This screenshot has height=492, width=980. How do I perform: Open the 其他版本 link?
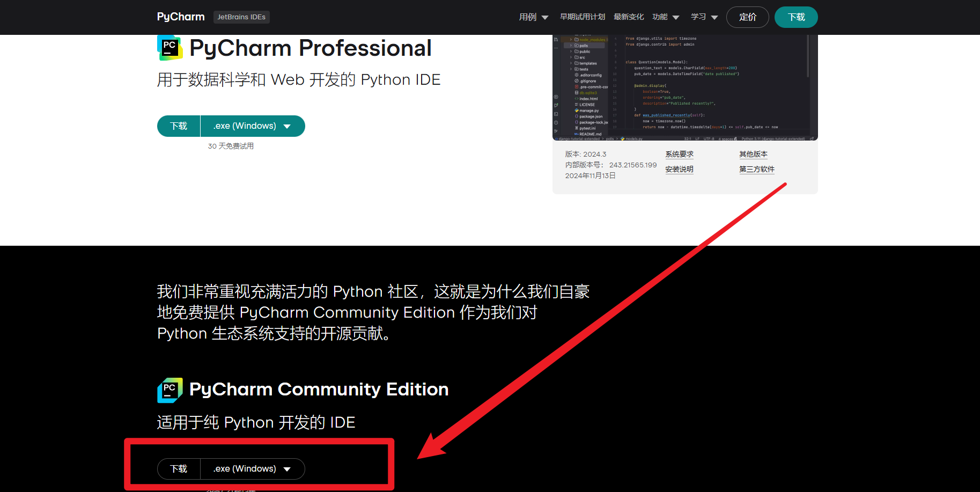[x=754, y=154]
